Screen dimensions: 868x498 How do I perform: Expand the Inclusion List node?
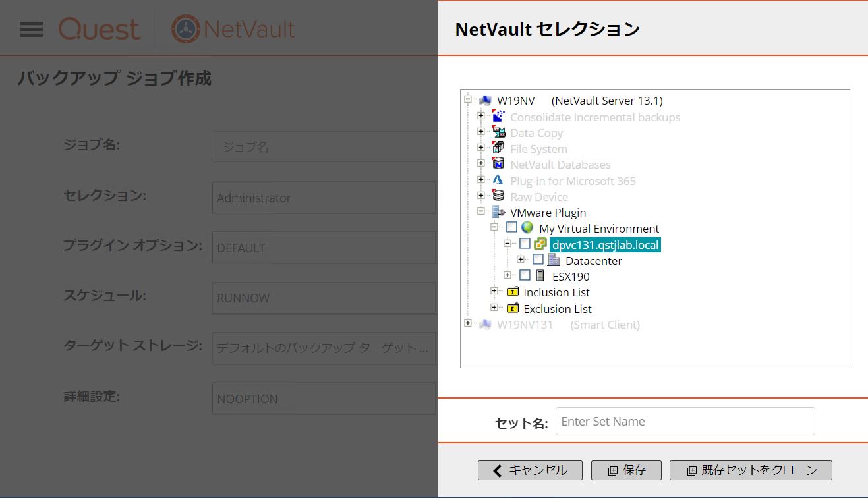pos(494,291)
